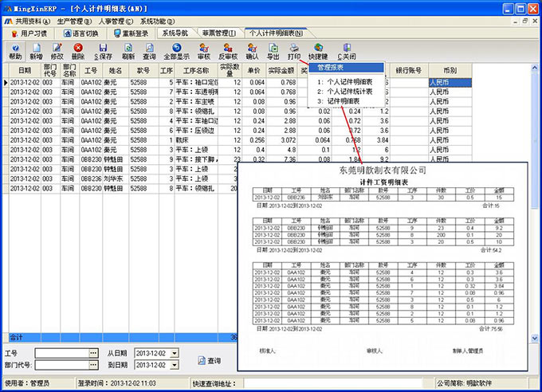The width and height of the screenshot is (542, 392).
Task: Click the 日期 column header
Action: [x=25, y=71]
